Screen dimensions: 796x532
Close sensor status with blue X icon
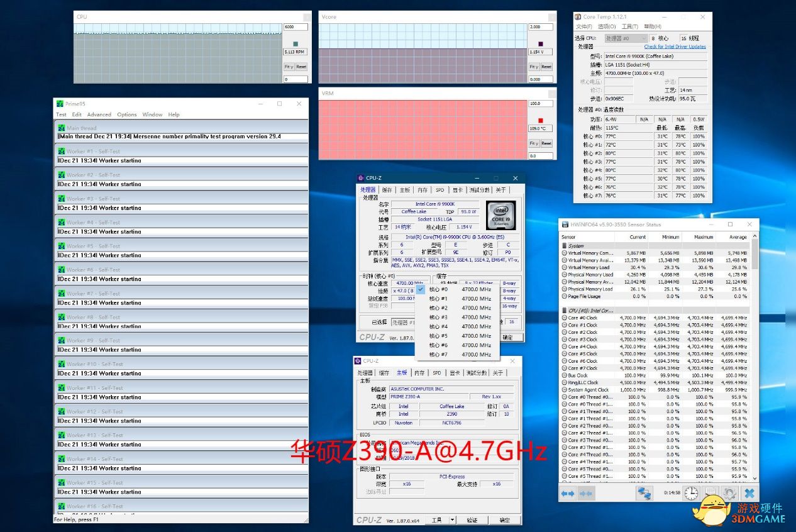(x=749, y=494)
